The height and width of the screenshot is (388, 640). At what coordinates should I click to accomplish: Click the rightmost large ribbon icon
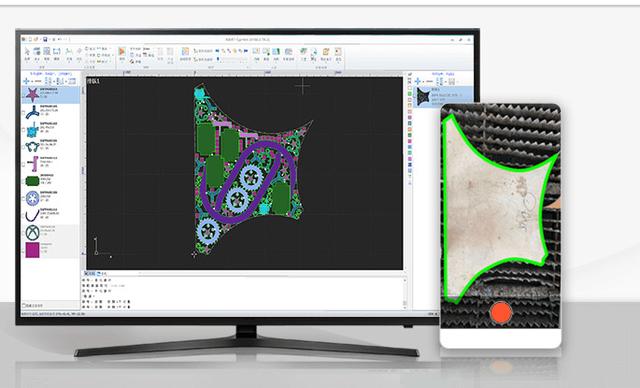(338, 52)
